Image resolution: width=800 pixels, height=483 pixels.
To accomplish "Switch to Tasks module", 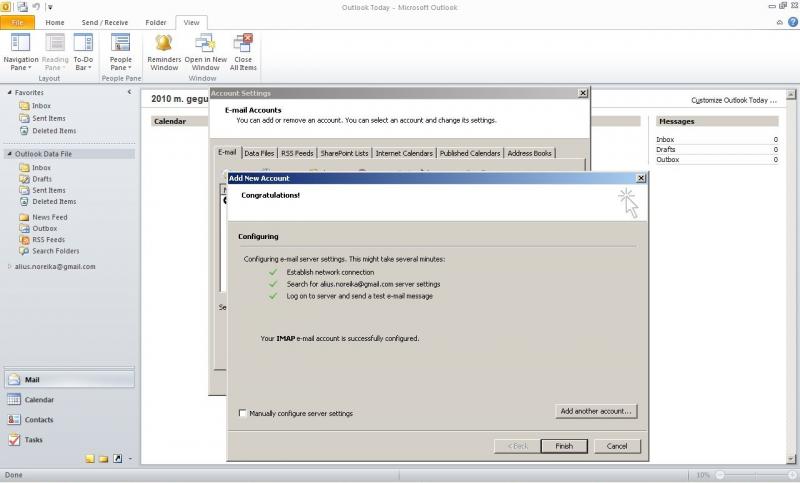I will pos(69,439).
